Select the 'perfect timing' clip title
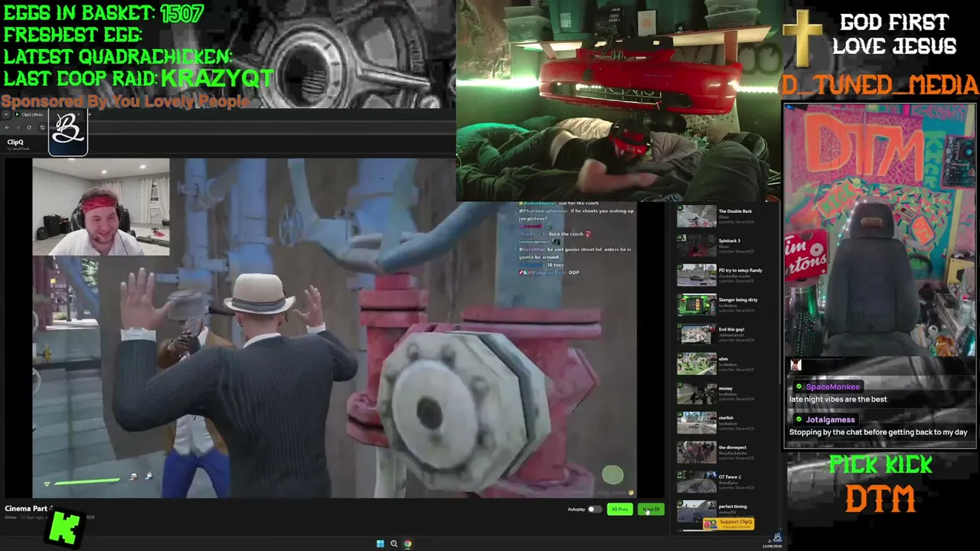The height and width of the screenshot is (551, 980). (733, 507)
